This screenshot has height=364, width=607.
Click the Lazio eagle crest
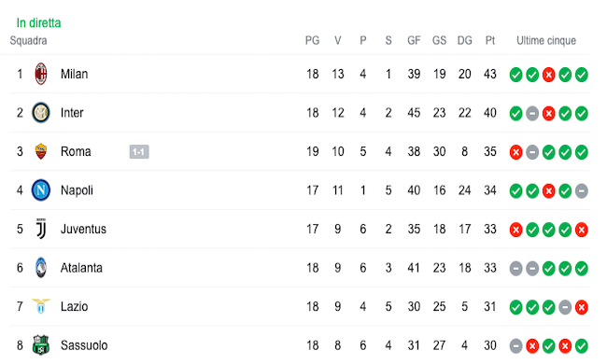[x=41, y=306]
